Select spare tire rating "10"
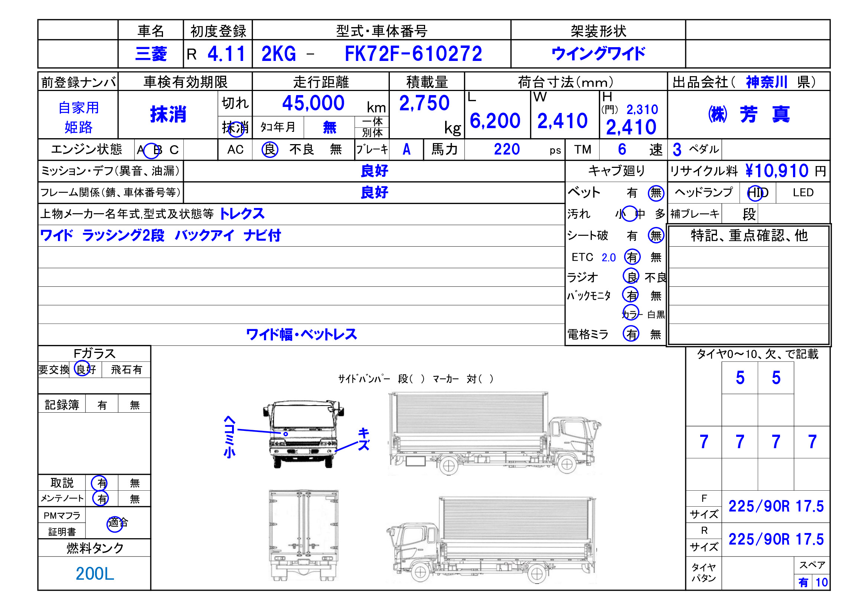 tap(822, 582)
